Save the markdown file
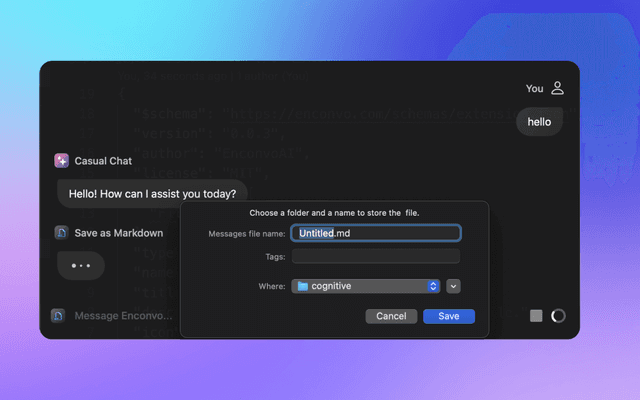This screenshot has width=640, height=400. pyautogui.click(x=449, y=316)
